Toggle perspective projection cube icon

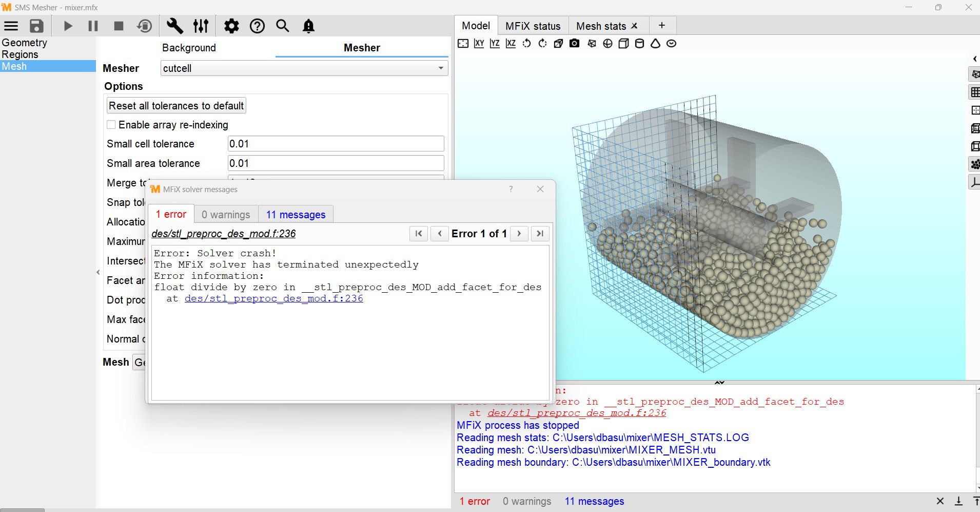tap(558, 44)
